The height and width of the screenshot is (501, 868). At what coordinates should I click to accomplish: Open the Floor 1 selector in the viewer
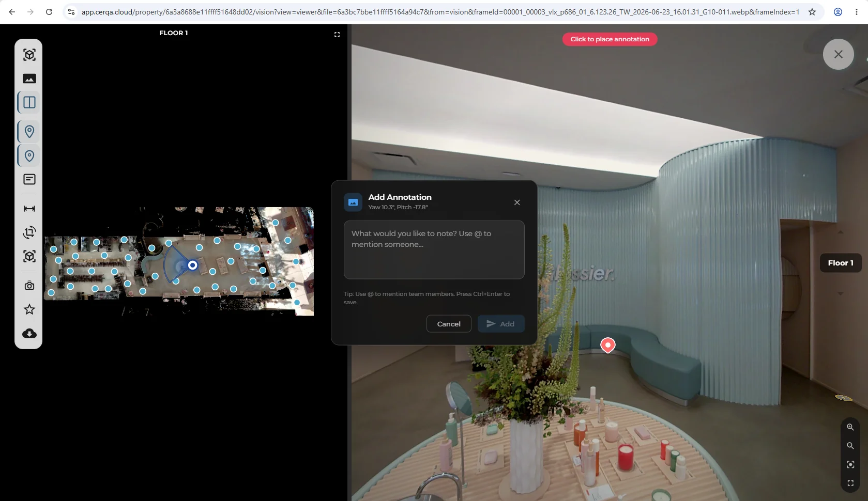[841, 263]
